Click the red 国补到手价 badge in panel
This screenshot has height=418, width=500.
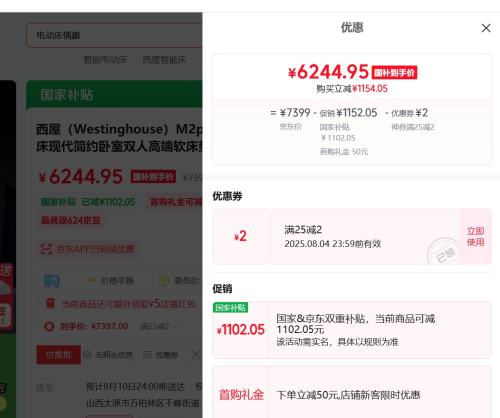[x=394, y=72]
